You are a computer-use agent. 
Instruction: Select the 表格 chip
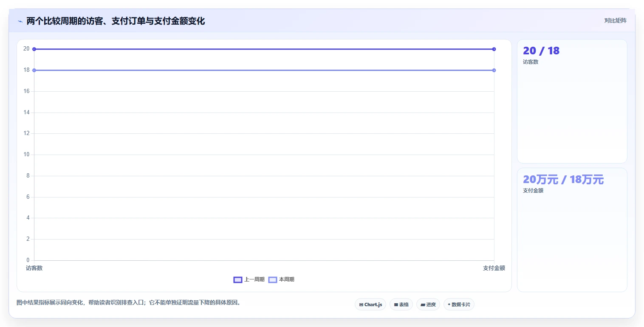[x=401, y=304]
